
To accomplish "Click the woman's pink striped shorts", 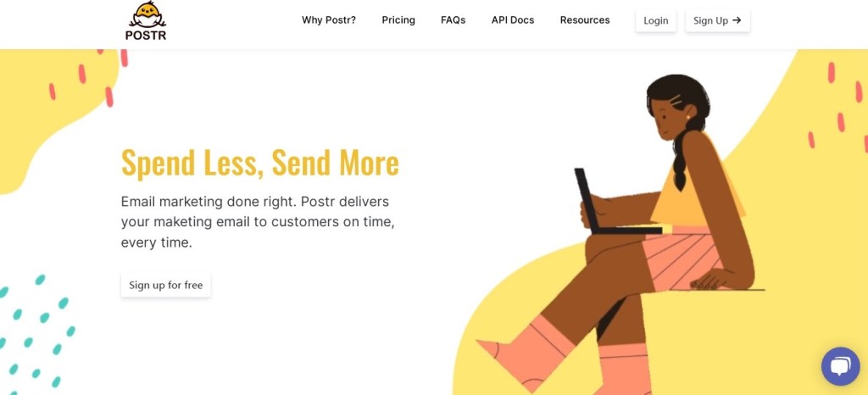I will [x=682, y=259].
